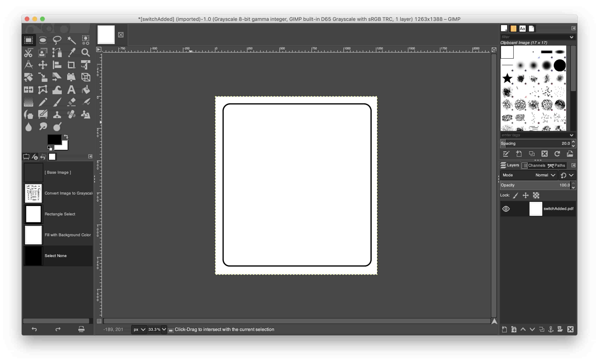Toggle Lock alpha channel on layer
599x364 pixels.
point(536,195)
